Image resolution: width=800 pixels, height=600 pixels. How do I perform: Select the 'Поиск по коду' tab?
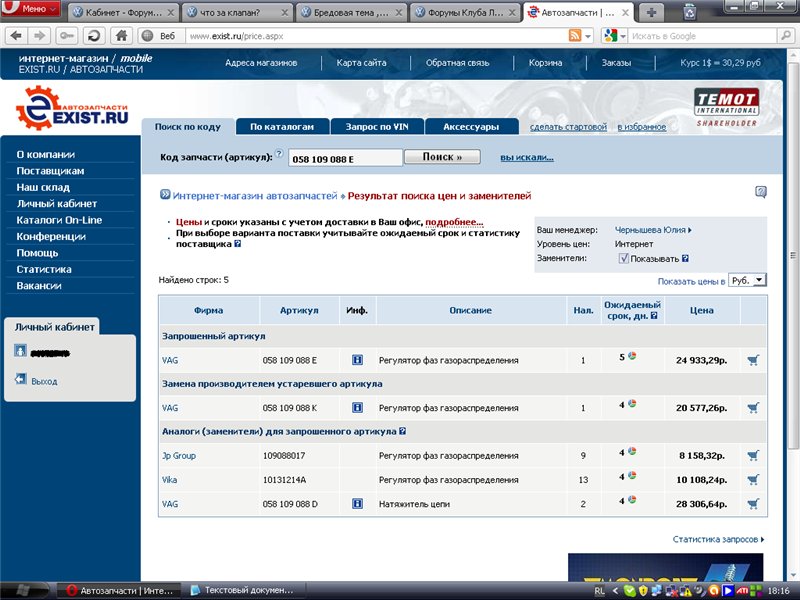click(x=188, y=127)
